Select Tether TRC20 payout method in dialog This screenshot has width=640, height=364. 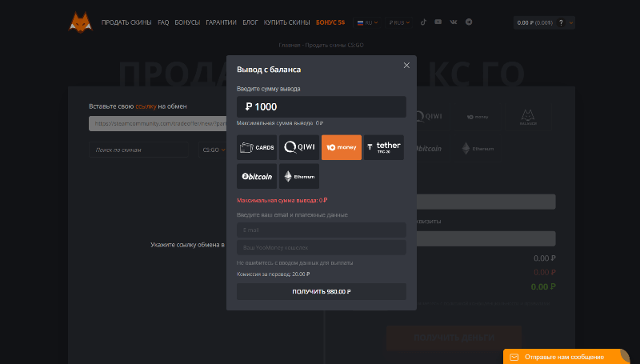tap(384, 147)
